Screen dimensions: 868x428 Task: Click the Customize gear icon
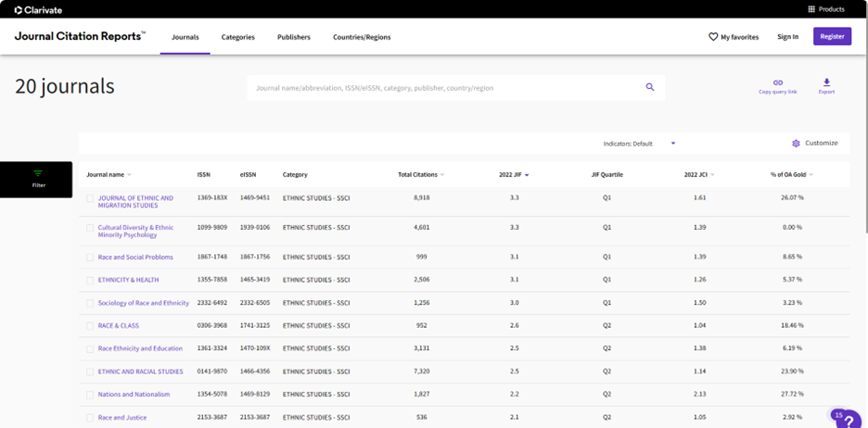click(796, 144)
